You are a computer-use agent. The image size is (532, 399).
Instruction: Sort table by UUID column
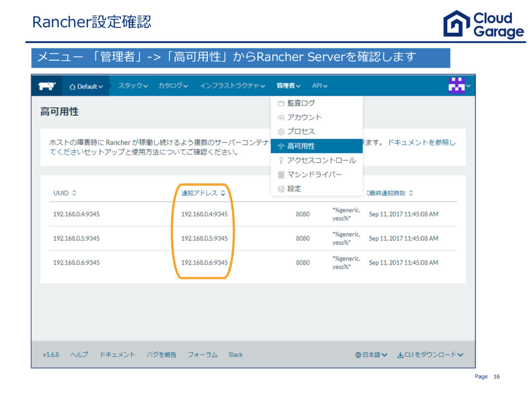(65, 193)
